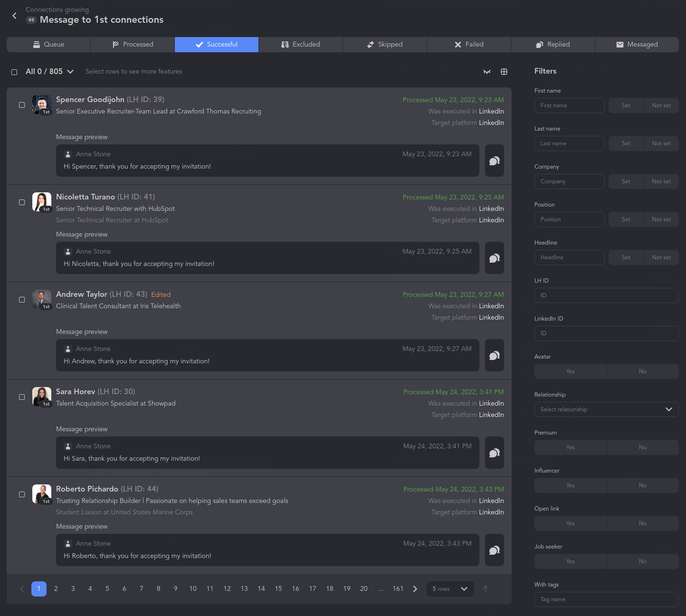Toggle the select-all checkbox
The height and width of the screenshot is (616, 686).
pyautogui.click(x=14, y=72)
